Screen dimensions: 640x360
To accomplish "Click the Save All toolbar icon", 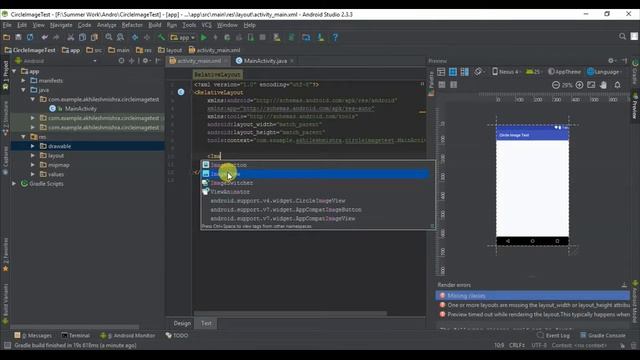I will coord(18,37).
